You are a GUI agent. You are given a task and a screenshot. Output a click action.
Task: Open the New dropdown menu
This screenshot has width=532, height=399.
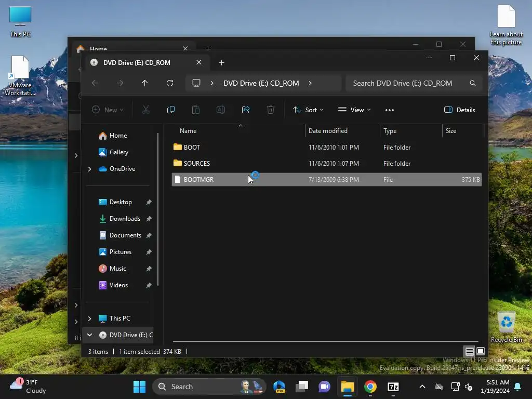click(x=108, y=110)
